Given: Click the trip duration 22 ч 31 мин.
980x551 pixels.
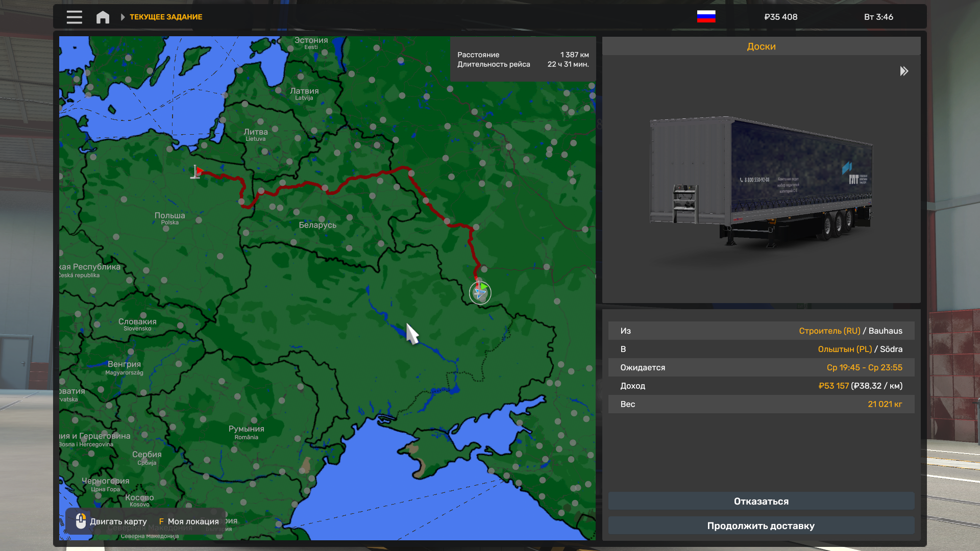Looking at the screenshot, I should pos(568,64).
